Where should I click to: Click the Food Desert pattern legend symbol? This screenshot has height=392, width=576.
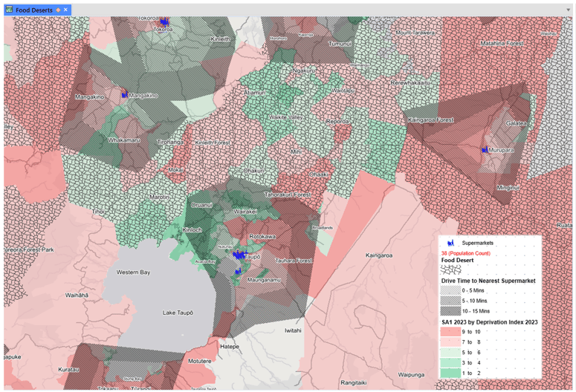click(x=450, y=269)
